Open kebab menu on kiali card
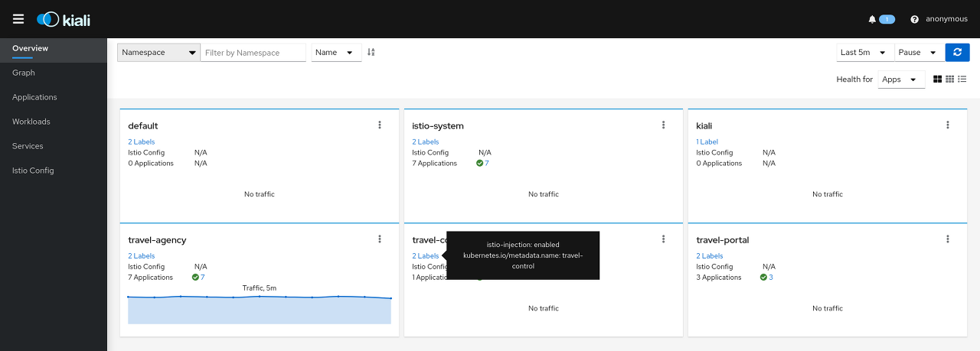 pos(948,125)
